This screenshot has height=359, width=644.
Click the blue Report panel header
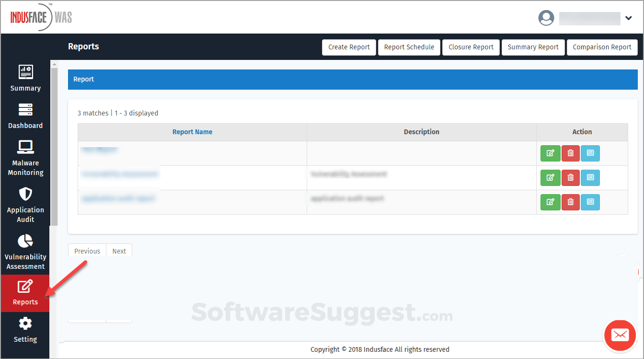353,79
